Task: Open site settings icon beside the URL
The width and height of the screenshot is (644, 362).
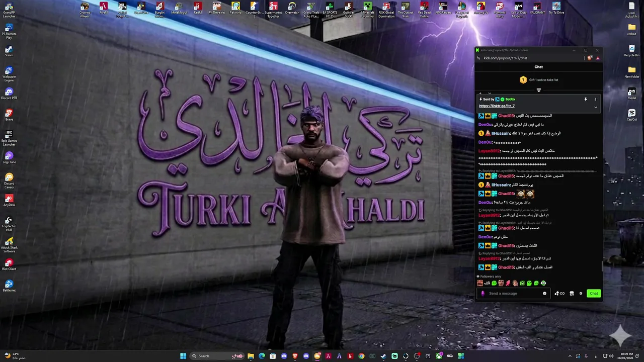Action: point(478,58)
